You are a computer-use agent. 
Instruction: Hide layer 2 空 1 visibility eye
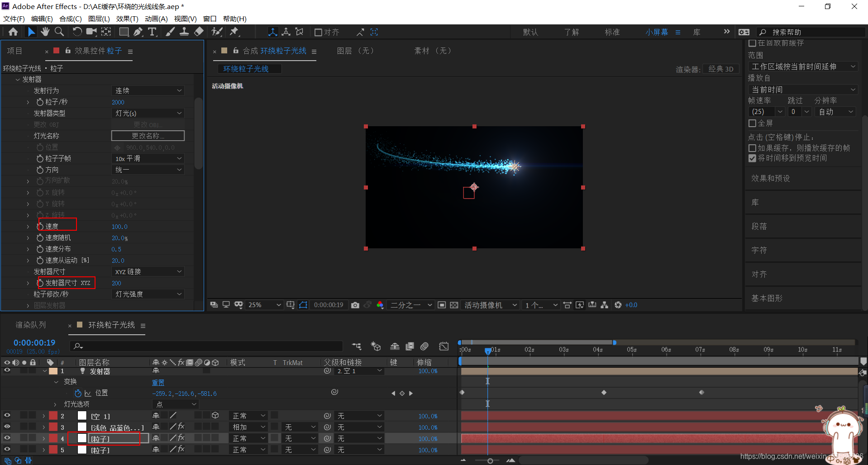pos(7,415)
